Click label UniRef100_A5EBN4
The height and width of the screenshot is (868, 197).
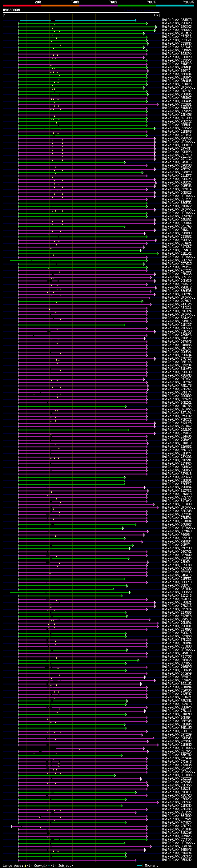pos(177,125)
